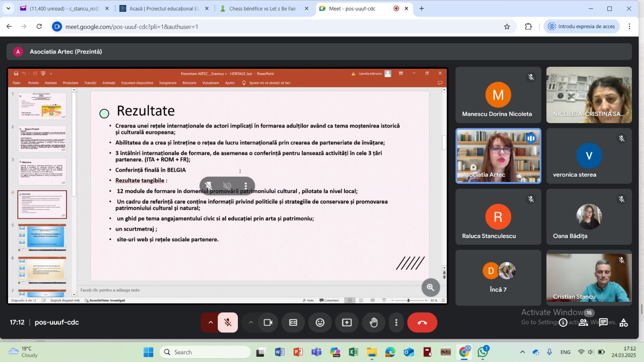
Task: Toggle the camera on or off
Action: pyautogui.click(x=268, y=323)
